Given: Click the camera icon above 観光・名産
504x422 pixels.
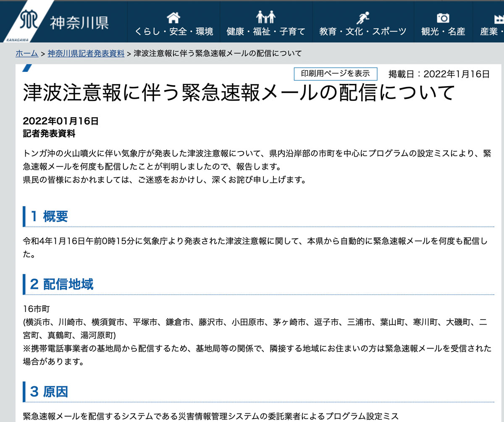Looking at the screenshot, I should (x=443, y=18).
